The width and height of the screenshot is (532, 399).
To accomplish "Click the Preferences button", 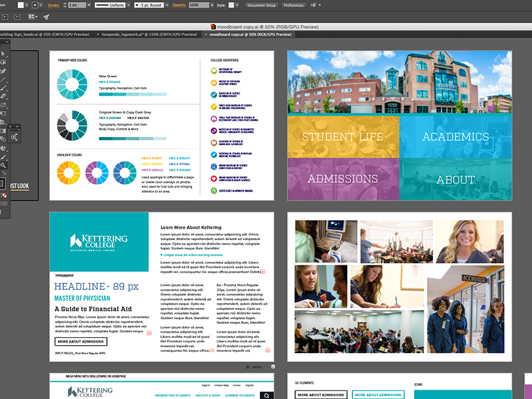I will (293, 5).
